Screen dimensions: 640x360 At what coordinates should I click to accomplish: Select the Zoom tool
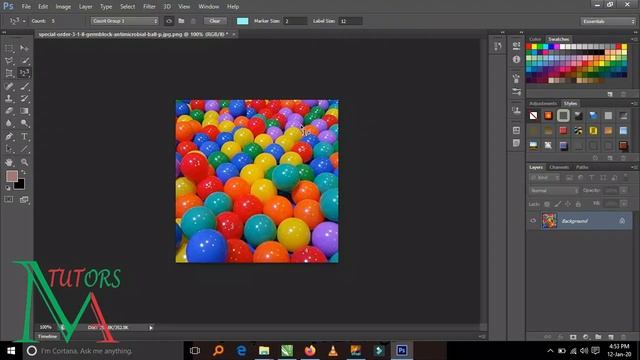coord(24,162)
